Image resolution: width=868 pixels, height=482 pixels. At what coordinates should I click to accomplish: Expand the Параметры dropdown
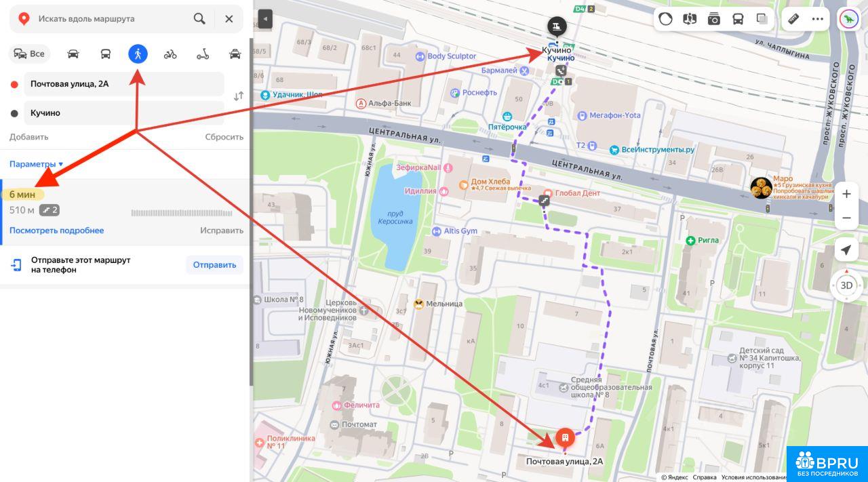(36, 164)
